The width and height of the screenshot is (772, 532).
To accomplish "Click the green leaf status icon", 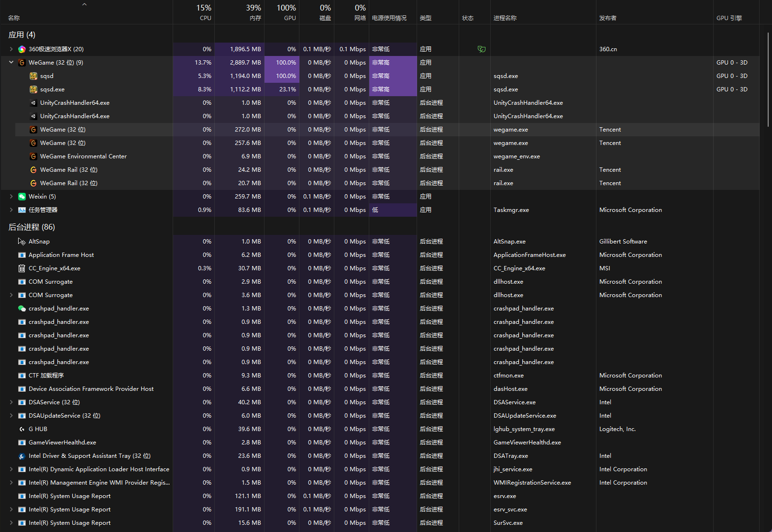I will tap(482, 49).
